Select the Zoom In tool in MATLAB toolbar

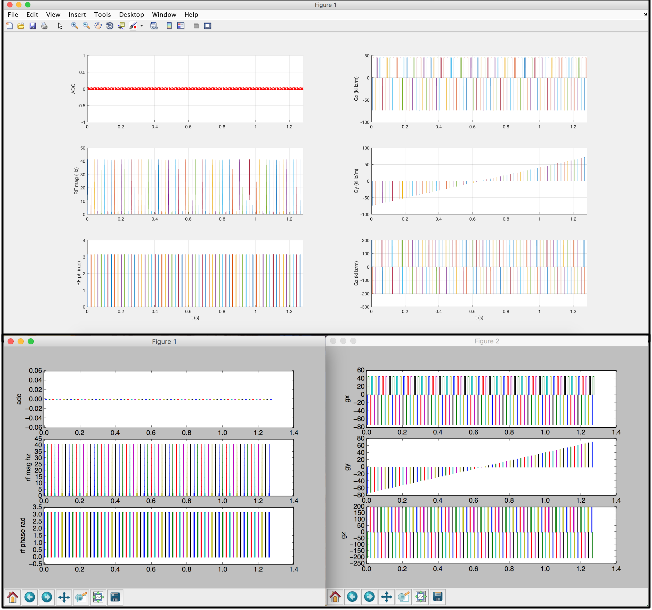click(74, 26)
